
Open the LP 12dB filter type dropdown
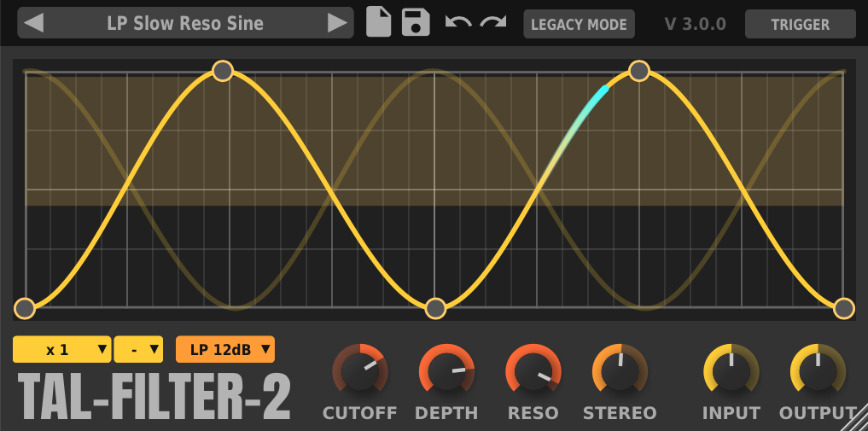[225, 349]
